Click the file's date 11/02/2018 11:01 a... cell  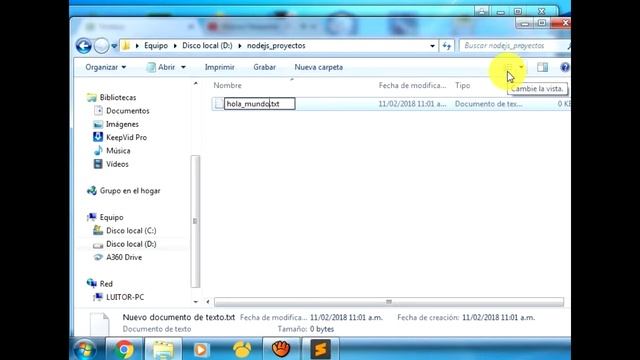click(x=412, y=104)
